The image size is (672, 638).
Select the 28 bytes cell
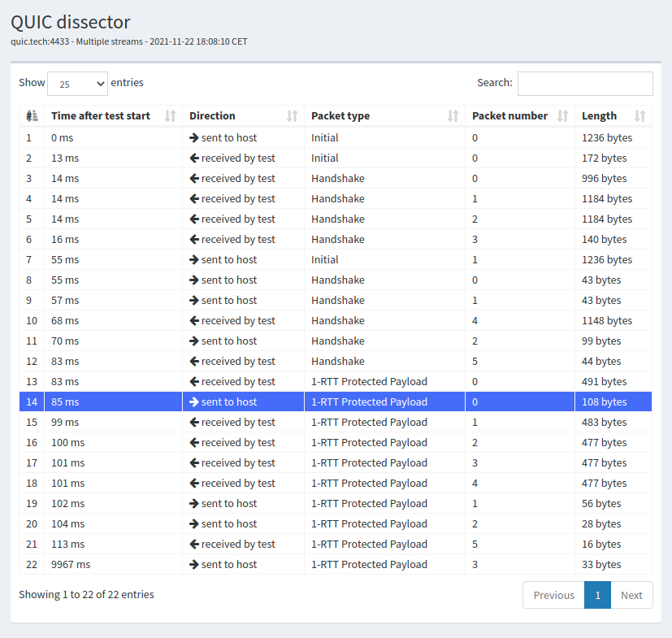(x=613, y=524)
